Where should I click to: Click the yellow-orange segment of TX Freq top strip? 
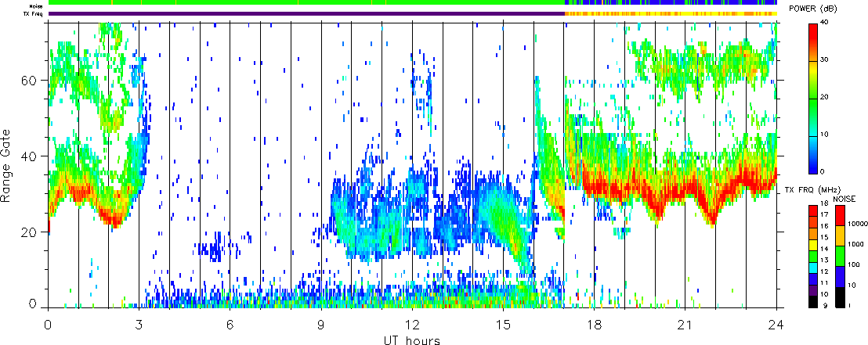coord(671,14)
